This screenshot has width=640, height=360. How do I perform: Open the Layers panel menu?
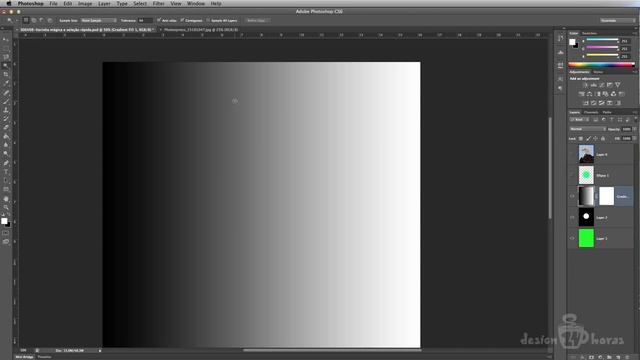click(635, 112)
